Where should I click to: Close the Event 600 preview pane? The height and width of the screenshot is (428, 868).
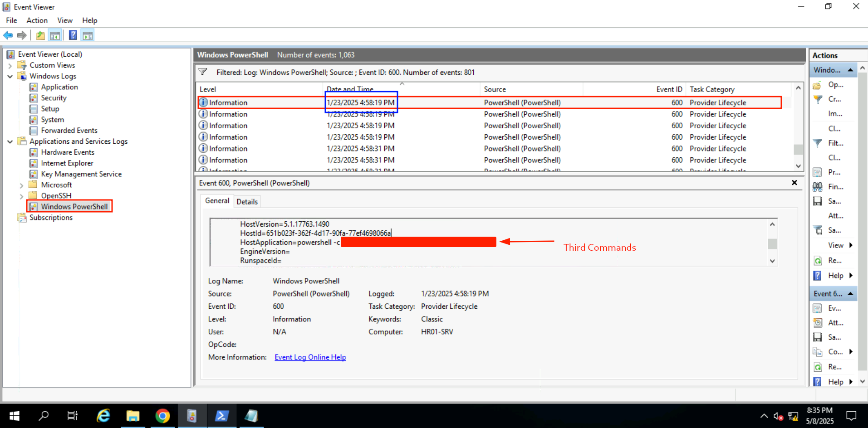click(794, 183)
